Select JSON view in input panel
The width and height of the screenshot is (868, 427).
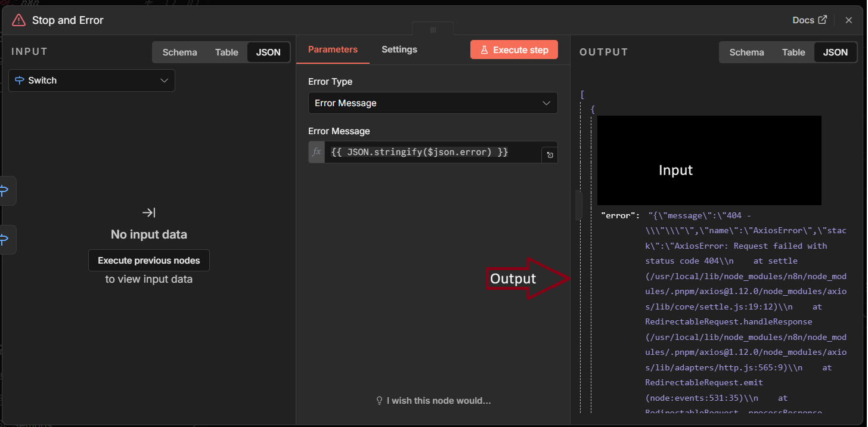coord(268,52)
